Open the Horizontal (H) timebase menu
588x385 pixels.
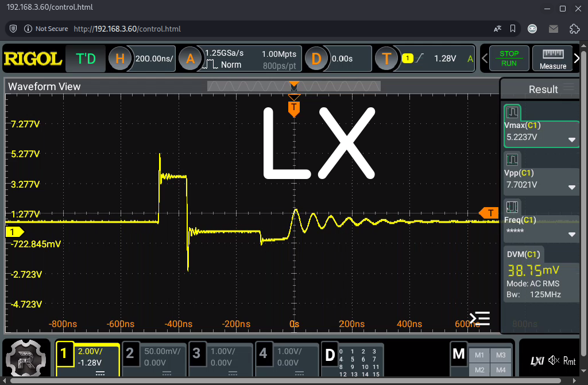[x=119, y=59]
